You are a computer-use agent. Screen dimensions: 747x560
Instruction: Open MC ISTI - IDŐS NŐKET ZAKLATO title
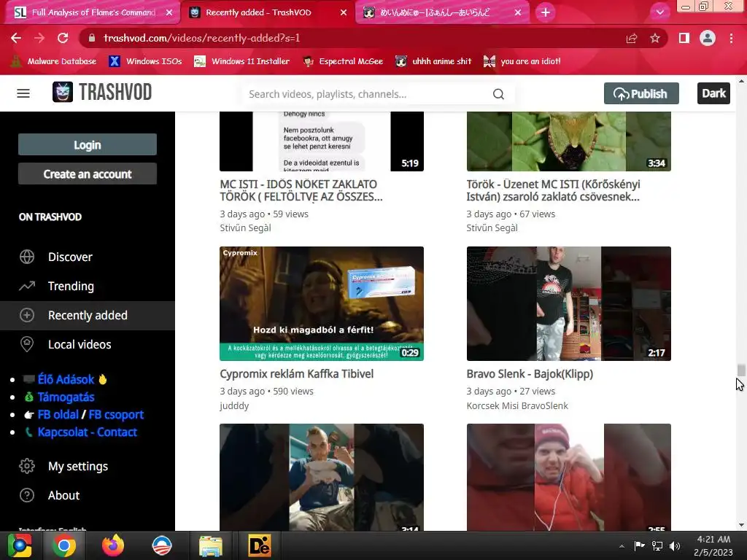point(301,190)
